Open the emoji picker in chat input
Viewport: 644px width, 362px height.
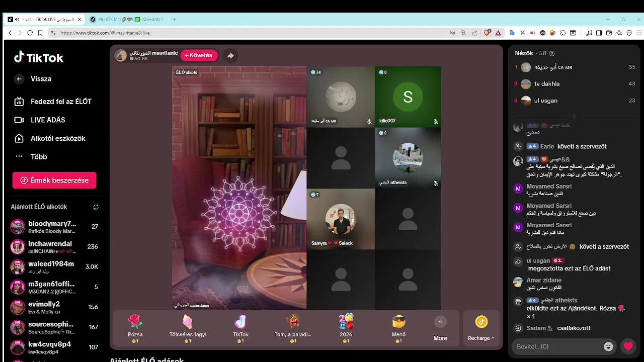tap(609, 346)
